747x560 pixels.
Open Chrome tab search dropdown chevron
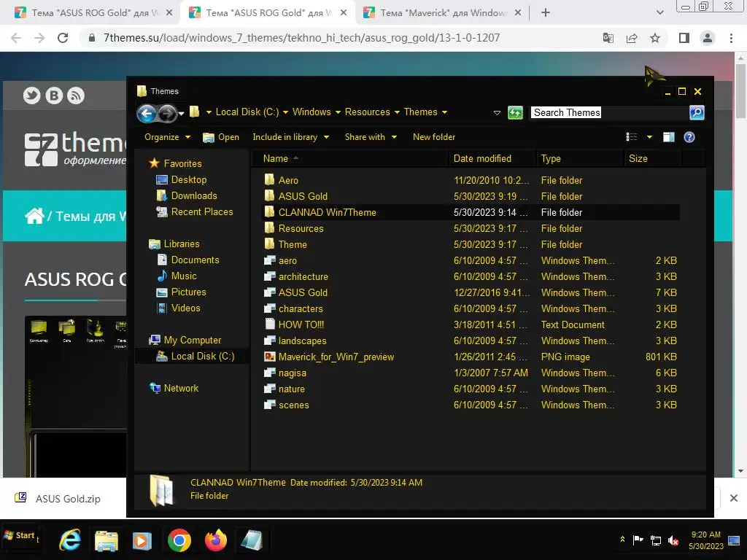tap(659, 12)
